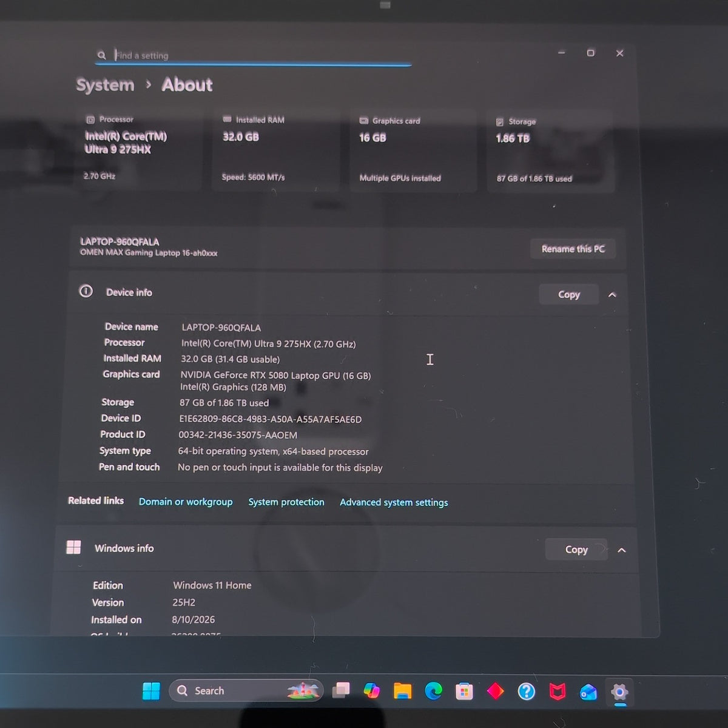Open Outlook mail from the taskbar
This screenshot has height=728, width=728.
pyautogui.click(x=588, y=692)
